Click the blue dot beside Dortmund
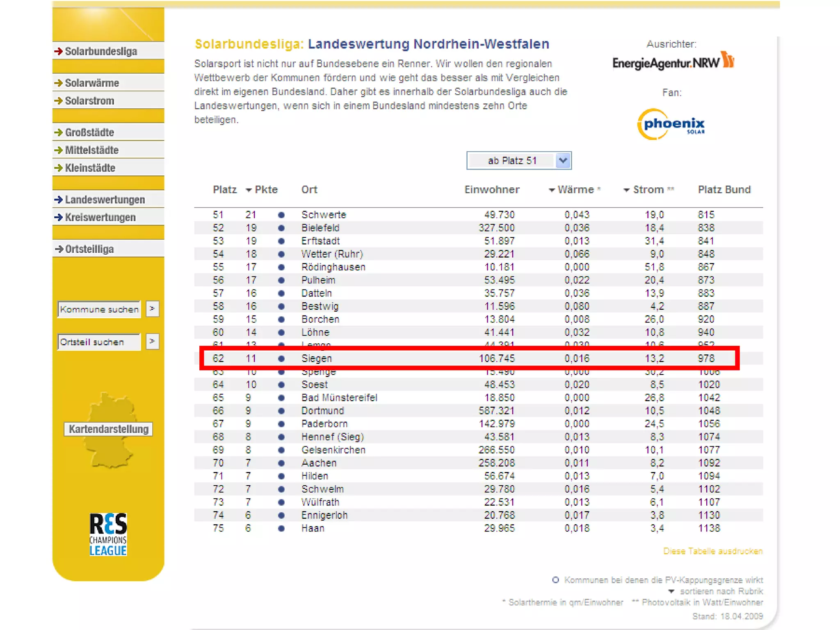This screenshot has width=840, height=630. pos(281,411)
